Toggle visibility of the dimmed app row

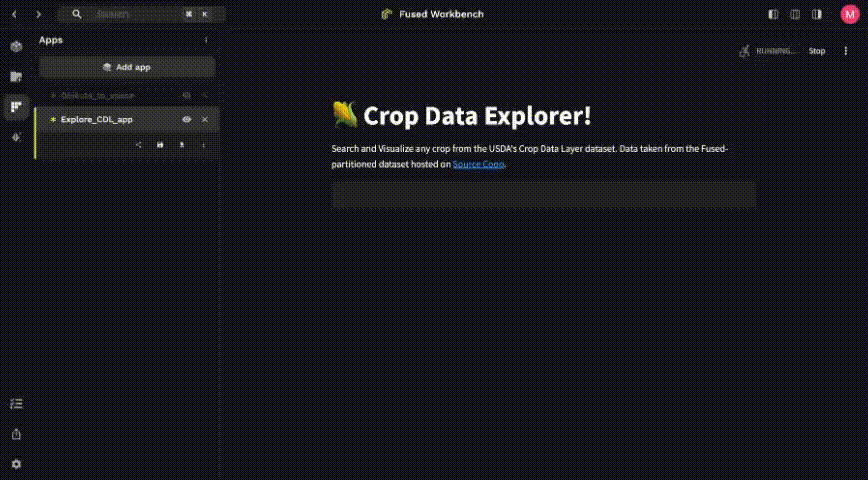coord(187,95)
